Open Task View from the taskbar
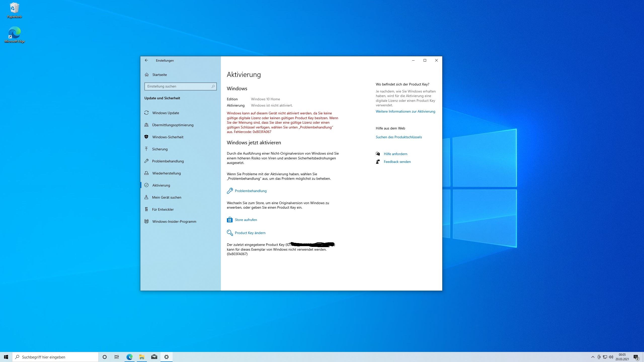The height and width of the screenshot is (362, 644). click(x=117, y=357)
